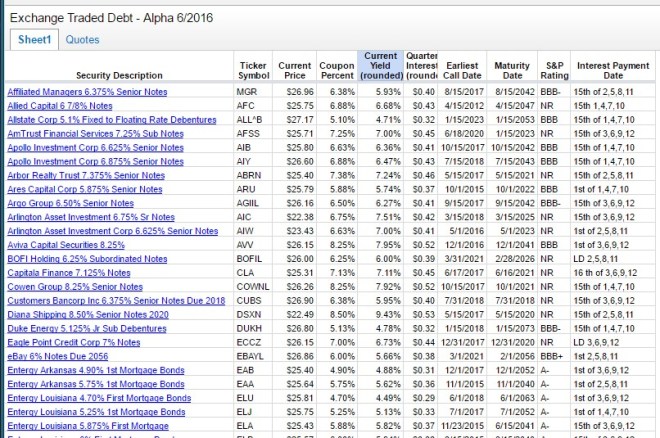This screenshot has width=660, height=438.
Task: Open the Quotes tab
Action: [x=82, y=40]
